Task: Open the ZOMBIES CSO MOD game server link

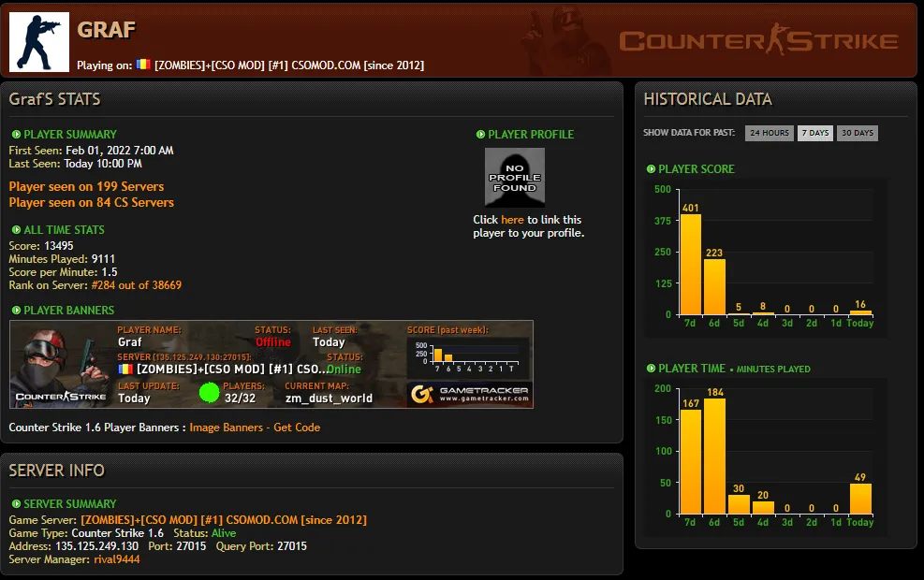Action: (x=224, y=520)
